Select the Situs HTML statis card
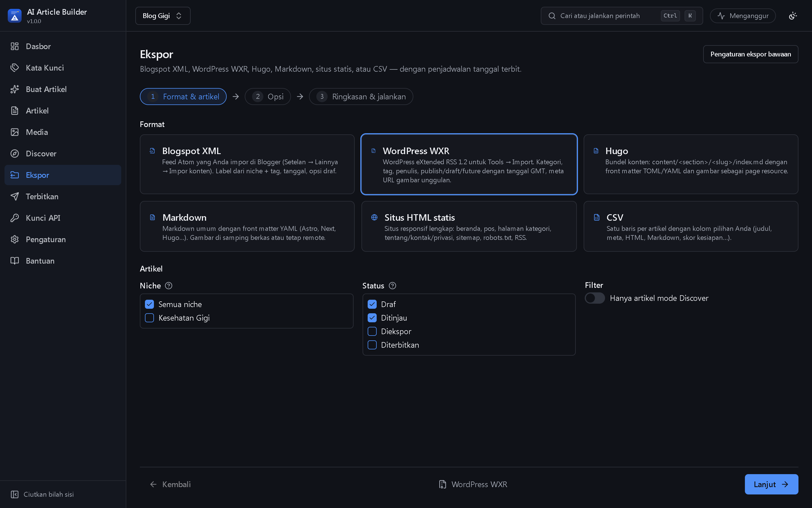 [469, 226]
